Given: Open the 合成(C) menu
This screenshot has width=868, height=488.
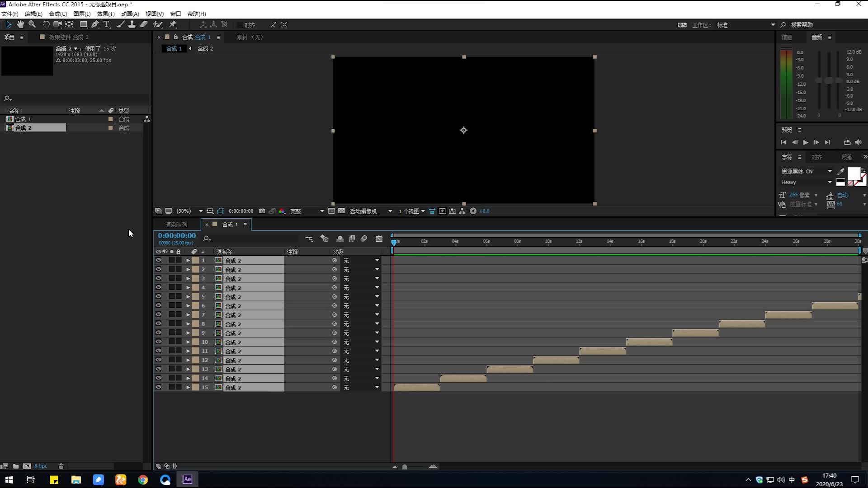Looking at the screenshot, I should point(58,14).
